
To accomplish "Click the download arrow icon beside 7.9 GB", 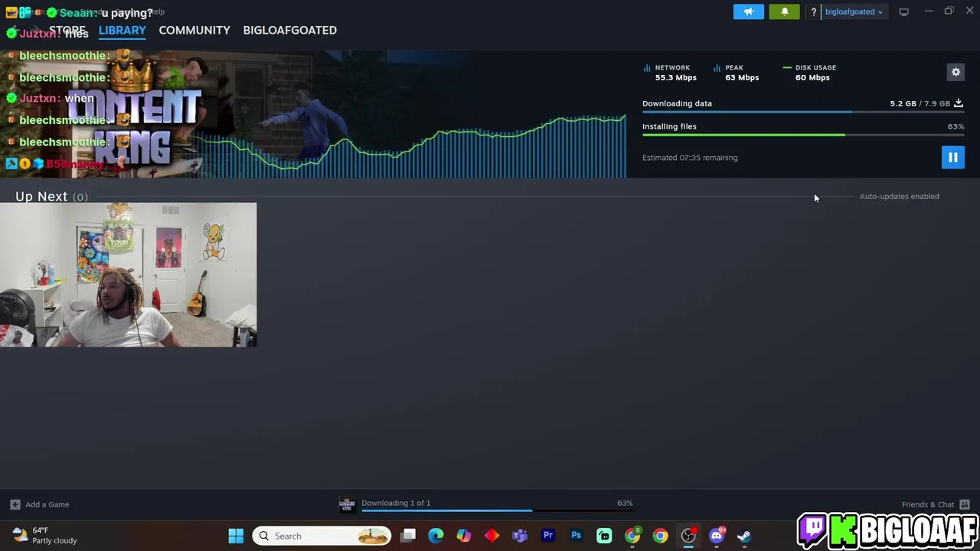I will 959,103.
